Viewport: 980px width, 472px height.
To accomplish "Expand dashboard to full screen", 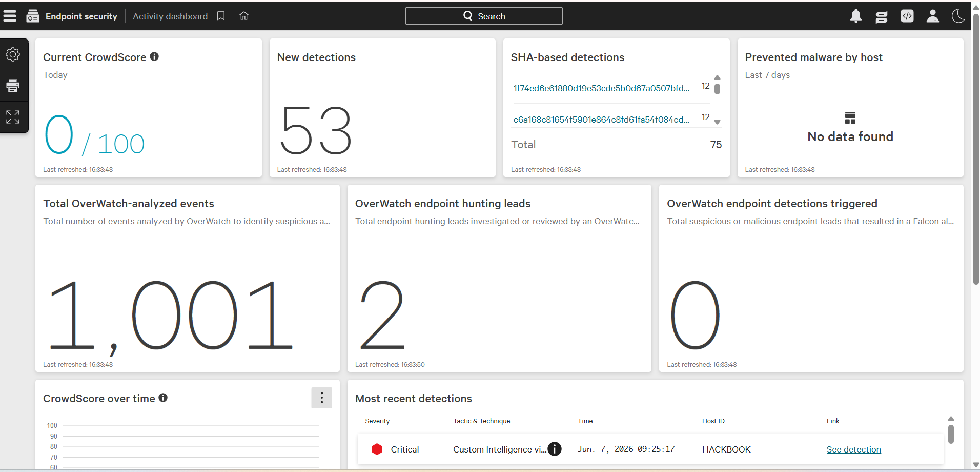I will 13,117.
